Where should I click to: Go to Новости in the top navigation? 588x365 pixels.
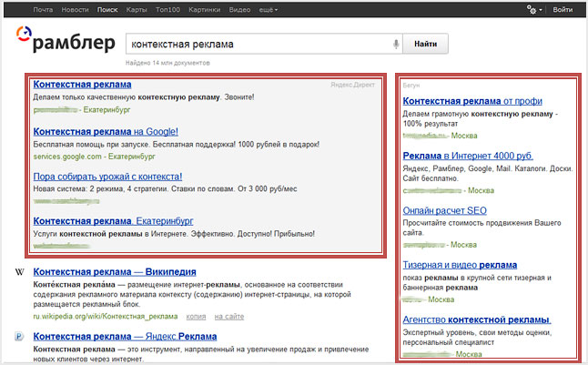pos(75,10)
